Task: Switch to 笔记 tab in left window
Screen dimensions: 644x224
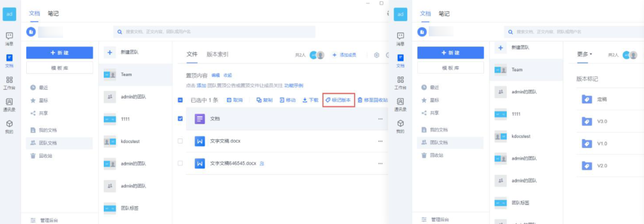Action: click(53, 14)
